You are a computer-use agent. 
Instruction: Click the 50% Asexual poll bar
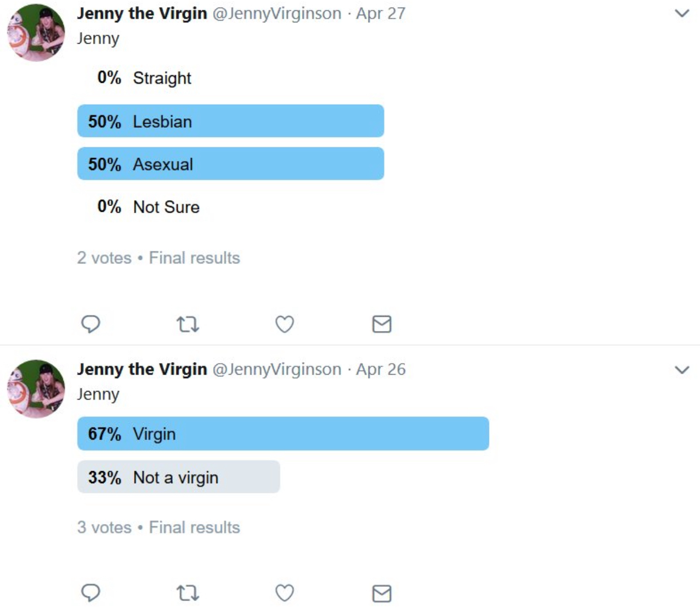pyautogui.click(x=231, y=164)
